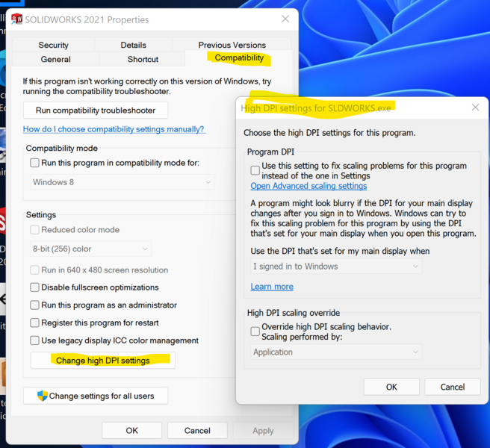490x448 pixels.
Task: Click Change high DPI settings button
Action: (103, 360)
